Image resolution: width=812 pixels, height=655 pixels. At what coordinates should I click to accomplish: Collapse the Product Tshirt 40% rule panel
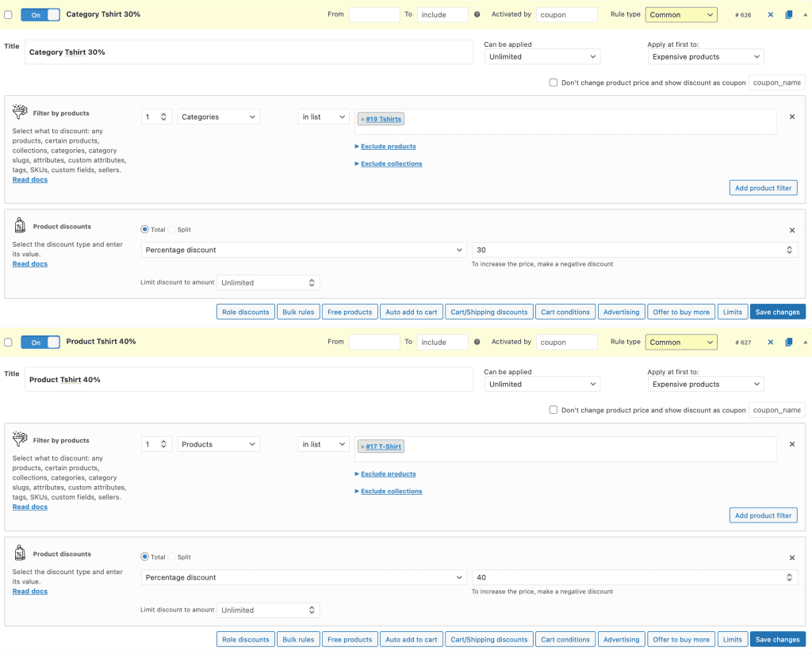[806, 343]
